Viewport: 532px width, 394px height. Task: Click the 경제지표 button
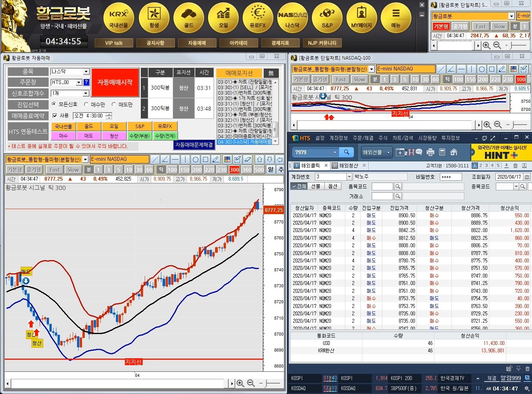point(280,43)
